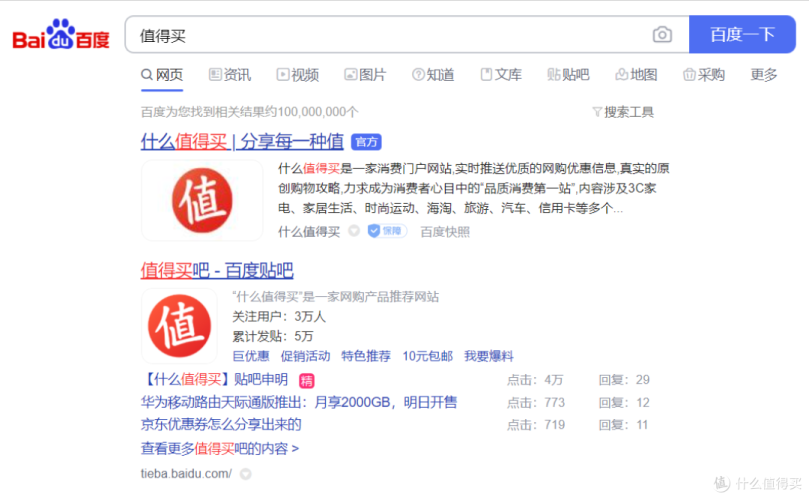Click the 保障 shield badge
809x500 pixels.
tap(387, 231)
